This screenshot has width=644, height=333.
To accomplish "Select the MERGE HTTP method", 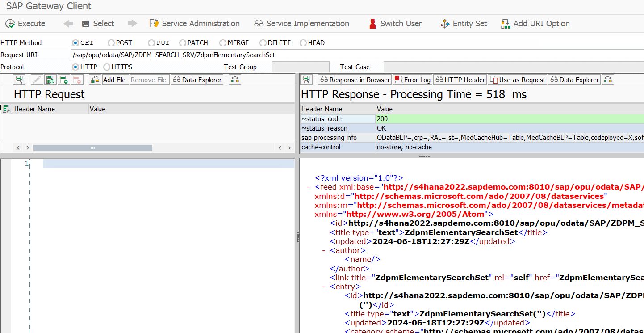I will (223, 43).
